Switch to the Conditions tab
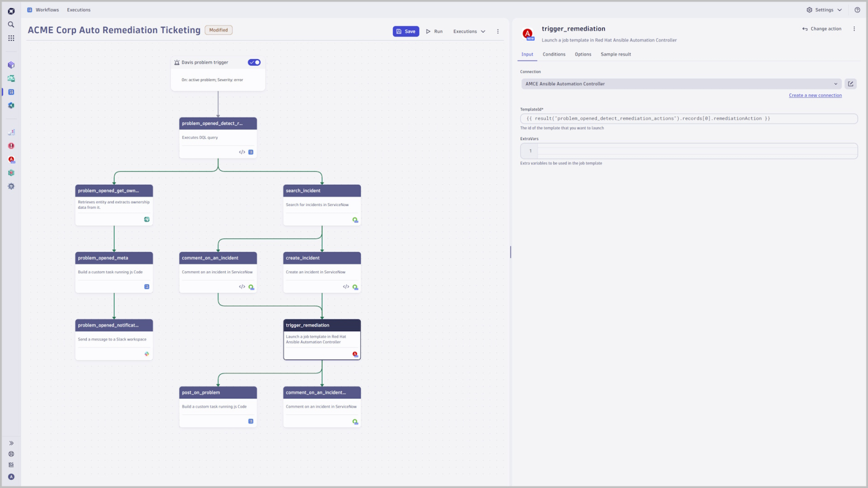Screen dimensions: 868x488 [554, 54]
